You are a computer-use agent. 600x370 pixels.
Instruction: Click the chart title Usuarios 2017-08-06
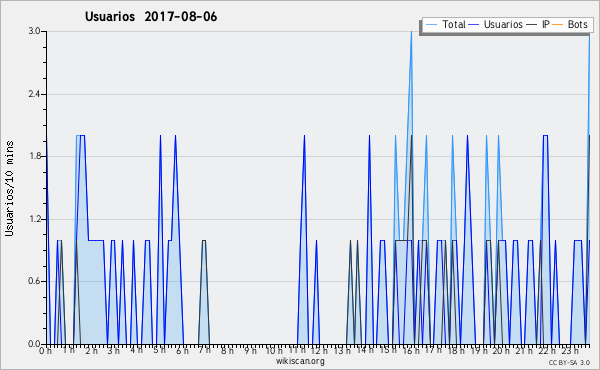[151, 16]
